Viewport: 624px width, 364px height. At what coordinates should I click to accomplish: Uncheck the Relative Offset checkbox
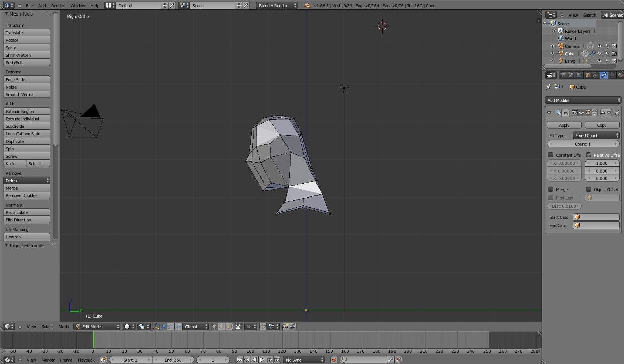(589, 155)
